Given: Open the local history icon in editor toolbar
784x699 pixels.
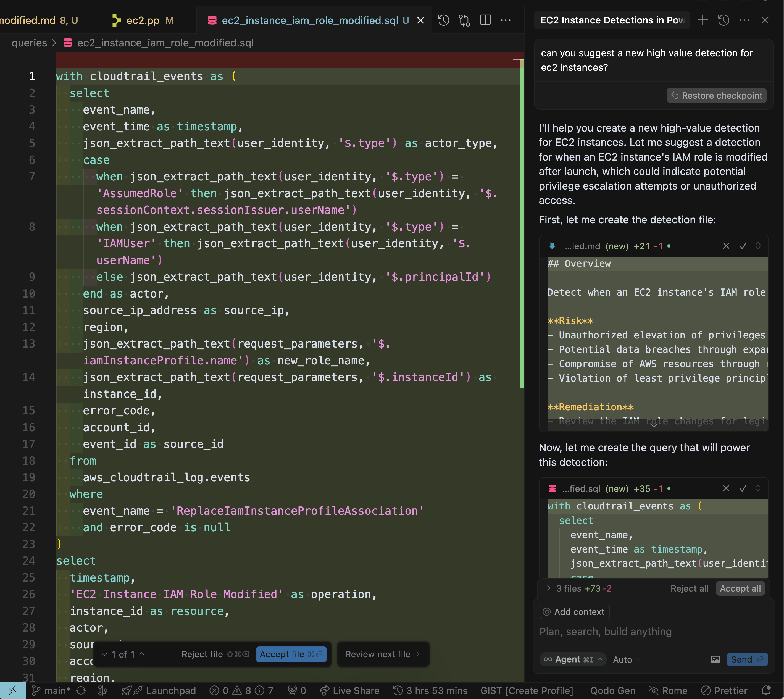Looking at the screenshot, I should (x=443, y=20).
